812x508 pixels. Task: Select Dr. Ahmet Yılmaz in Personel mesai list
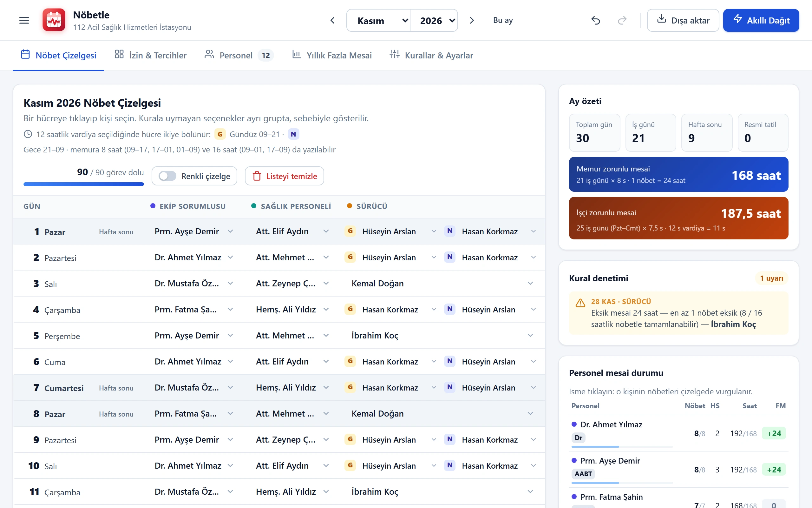tap(611, 425)
